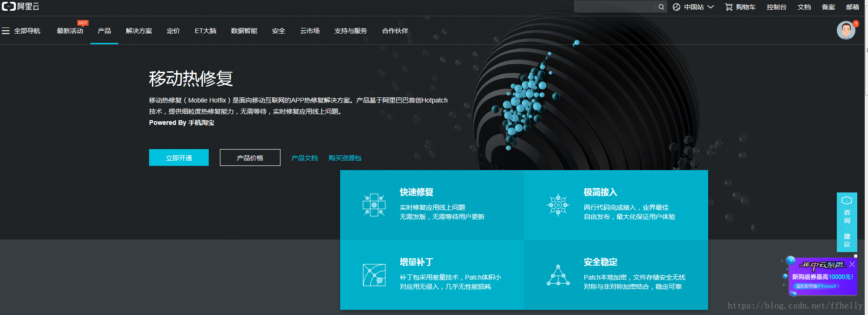This screenshot has height=315, width=868.
Task: Click the Aliyun logo
Action: (x=21, y=7)
